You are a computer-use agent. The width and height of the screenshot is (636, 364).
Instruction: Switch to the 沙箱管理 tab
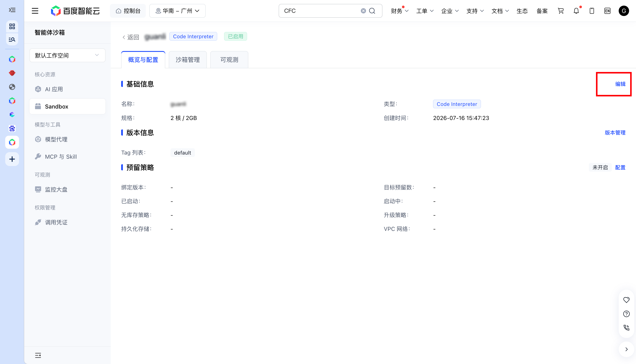[188, 60]
